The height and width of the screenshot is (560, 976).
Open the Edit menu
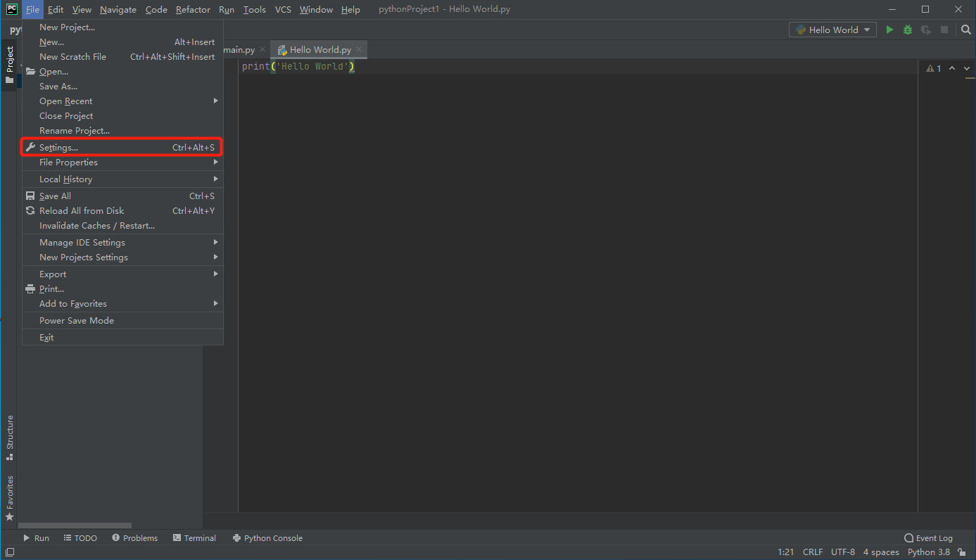[56, 10]
